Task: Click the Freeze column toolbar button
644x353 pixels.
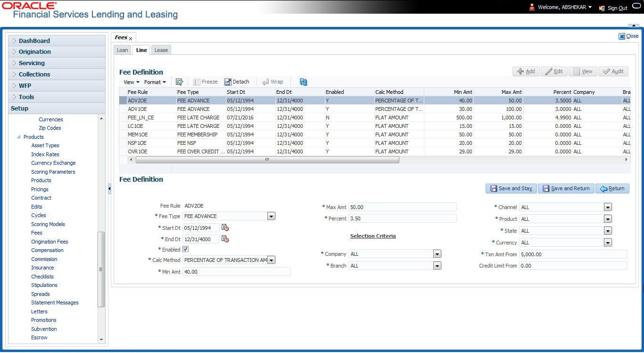Action: coord(206,82)
